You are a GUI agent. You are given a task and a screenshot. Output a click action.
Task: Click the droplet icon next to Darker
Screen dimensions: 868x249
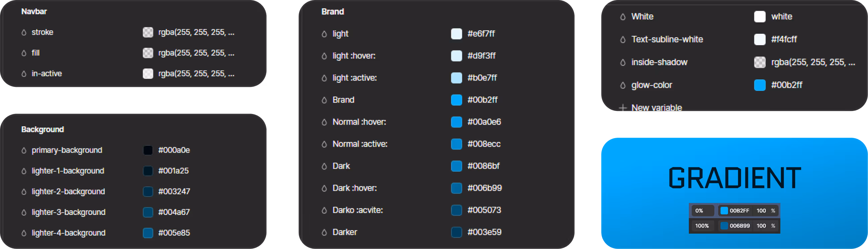point(324,233)
